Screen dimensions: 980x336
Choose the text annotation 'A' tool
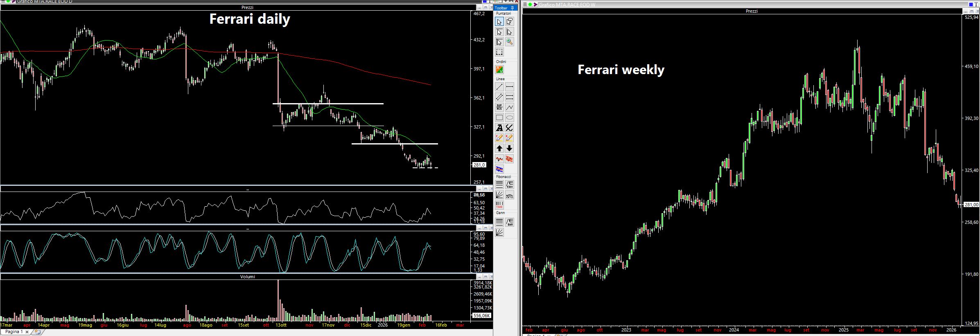pos(499,128)
